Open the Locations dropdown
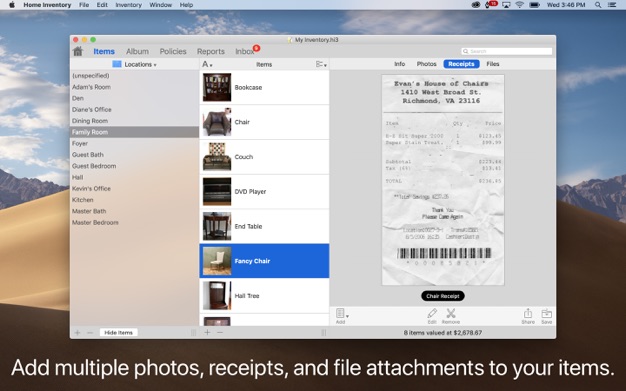 135,64
